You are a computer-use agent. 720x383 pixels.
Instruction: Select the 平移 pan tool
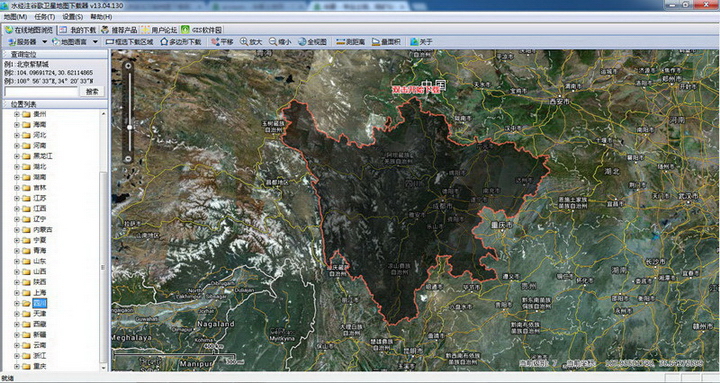[222, 42]
